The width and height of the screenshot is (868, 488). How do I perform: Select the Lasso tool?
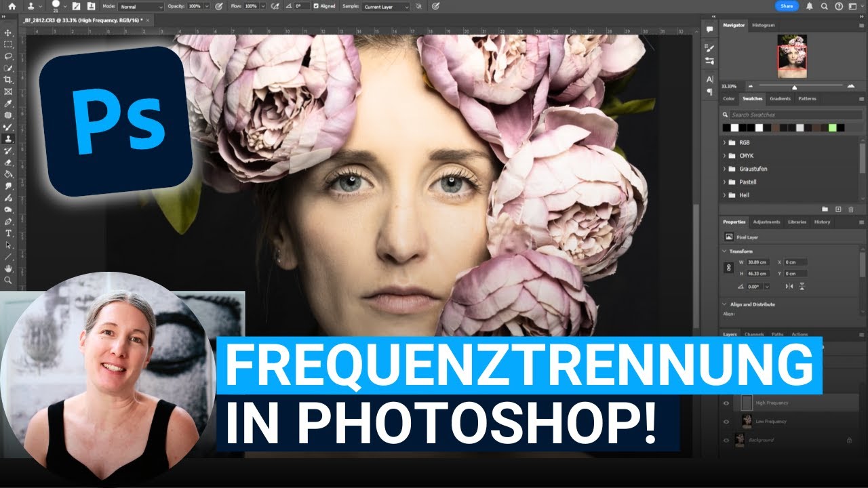pos(8,56)
